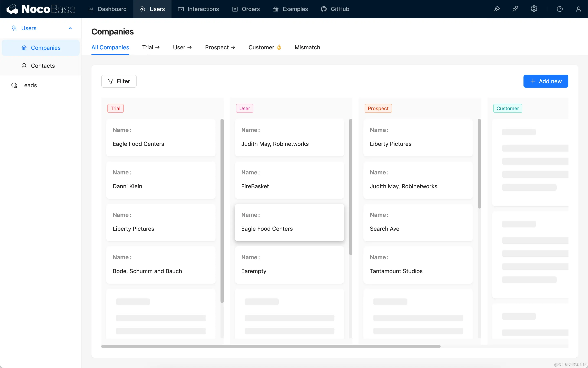Viewport: 588px width, 368px height.
Task: Open Judith May, Robinetworks card in User column
Action: pyautogui.click(x=289, y=137)
